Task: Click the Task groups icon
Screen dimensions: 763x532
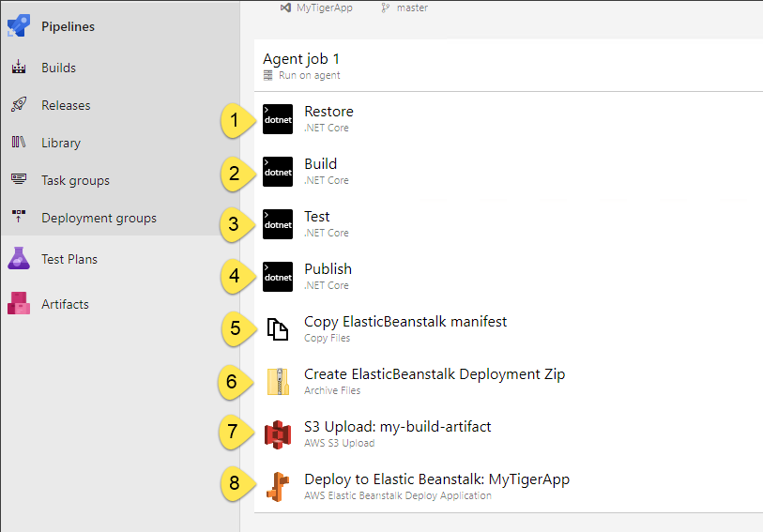Action: (19, 179)
